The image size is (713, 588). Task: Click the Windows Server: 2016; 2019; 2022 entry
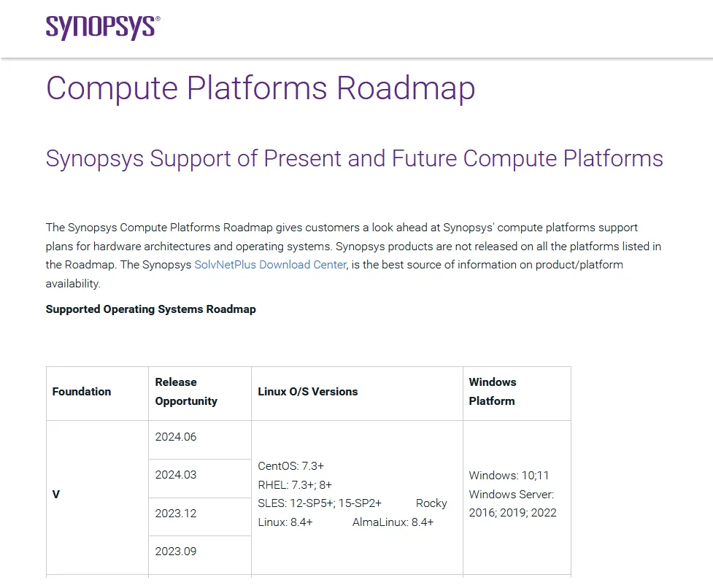pos(512,503)
